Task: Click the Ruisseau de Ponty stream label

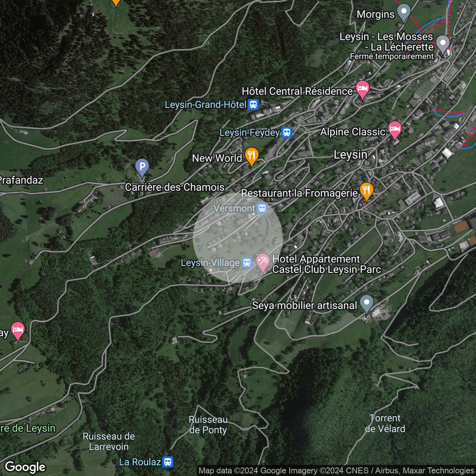Action: (x=208, y=425)
